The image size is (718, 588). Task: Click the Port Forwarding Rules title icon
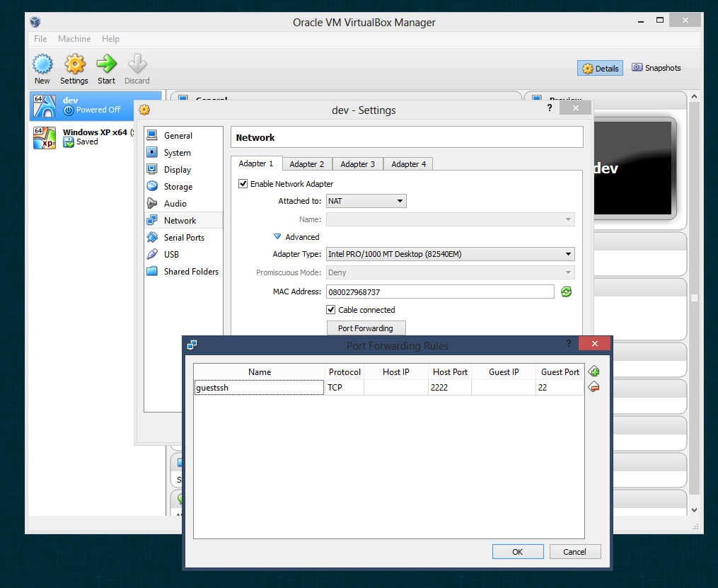192,345
